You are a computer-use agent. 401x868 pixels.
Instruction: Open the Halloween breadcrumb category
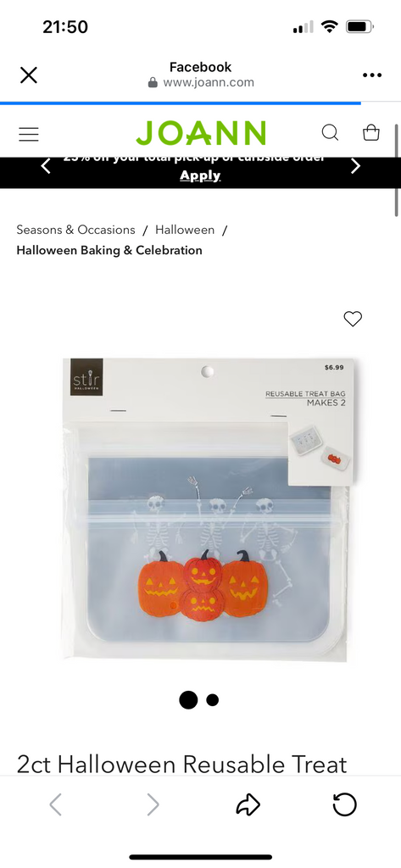click(x=185, y=230)
